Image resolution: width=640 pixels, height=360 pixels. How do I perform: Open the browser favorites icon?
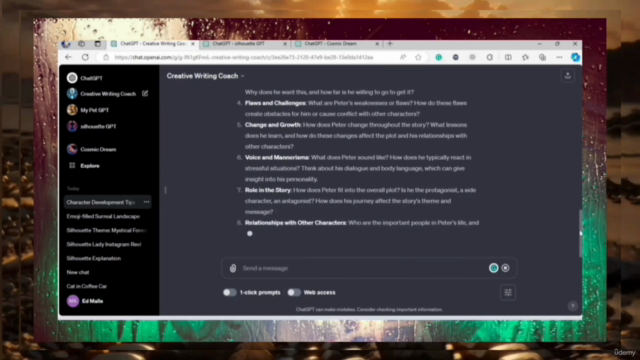525,58
